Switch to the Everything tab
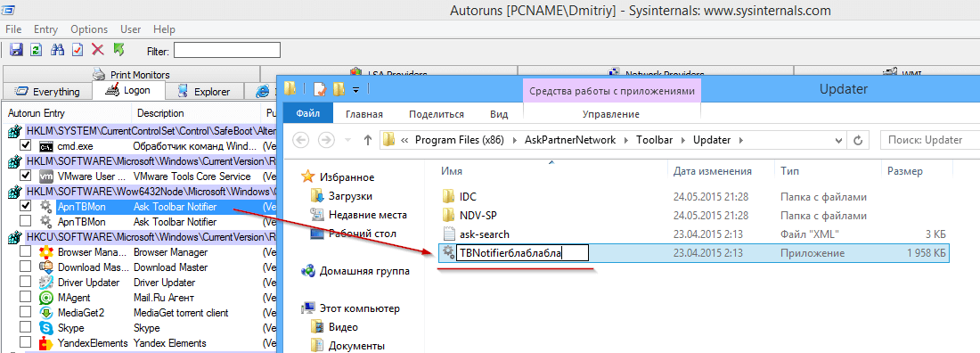Viewport: 980px width, 353px height. 48,92
